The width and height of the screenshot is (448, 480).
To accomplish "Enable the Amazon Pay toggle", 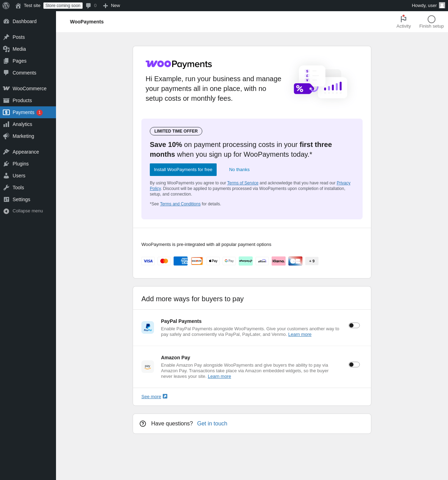I will click(354, 365).
